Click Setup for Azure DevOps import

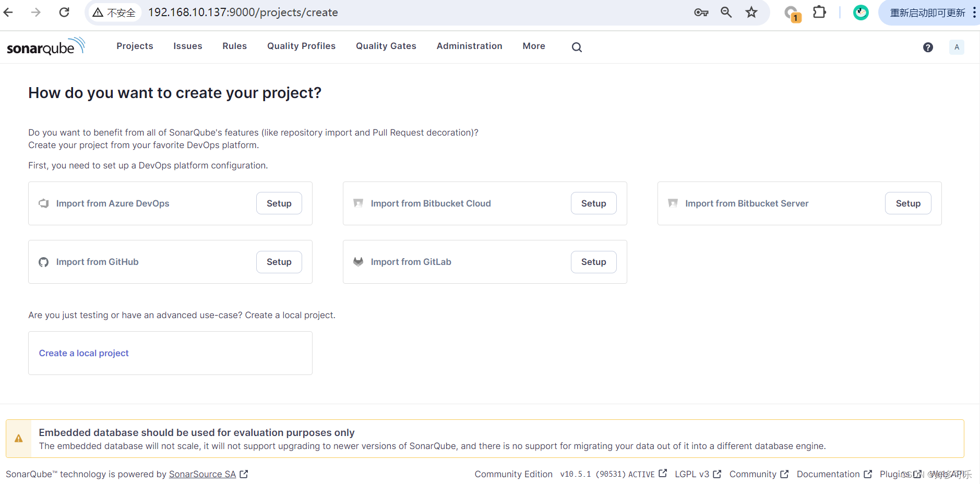[x=279, y=203]
